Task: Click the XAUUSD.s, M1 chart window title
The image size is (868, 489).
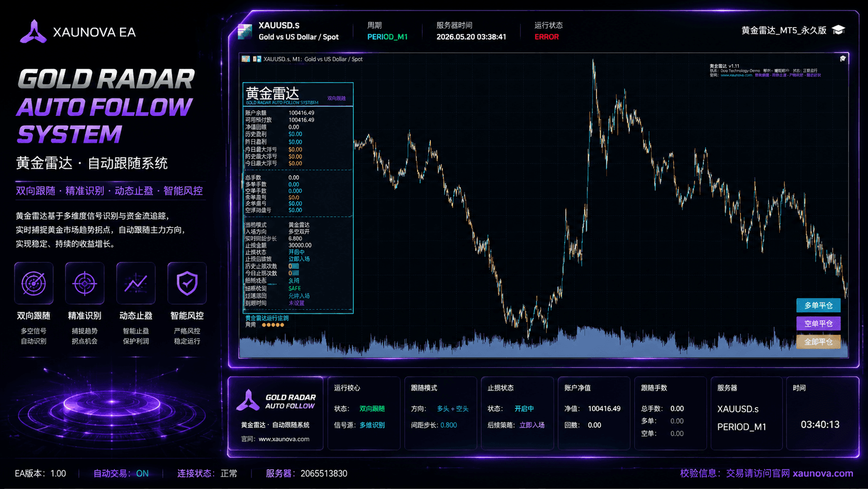Action: (x=313, y=59)
